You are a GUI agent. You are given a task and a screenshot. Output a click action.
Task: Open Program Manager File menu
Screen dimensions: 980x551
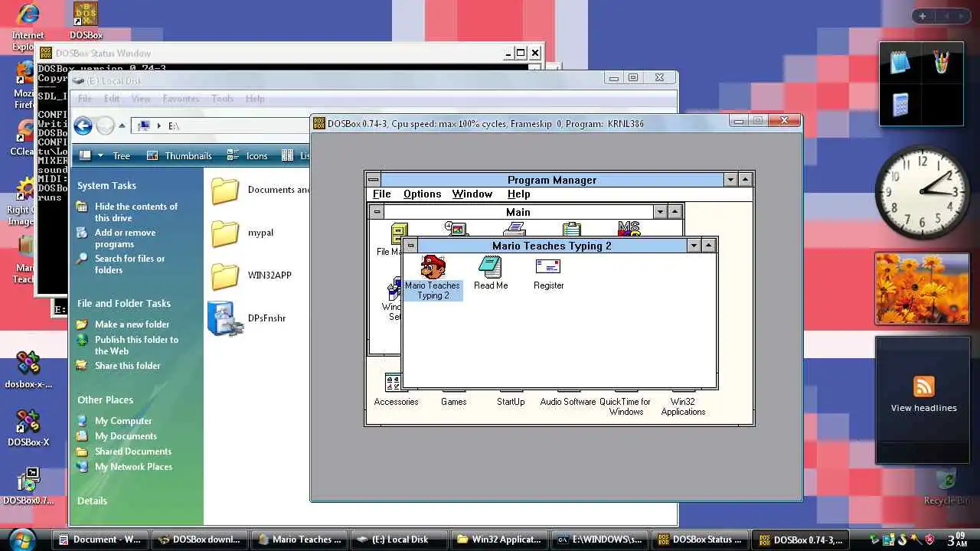click(x=381, y=194)
